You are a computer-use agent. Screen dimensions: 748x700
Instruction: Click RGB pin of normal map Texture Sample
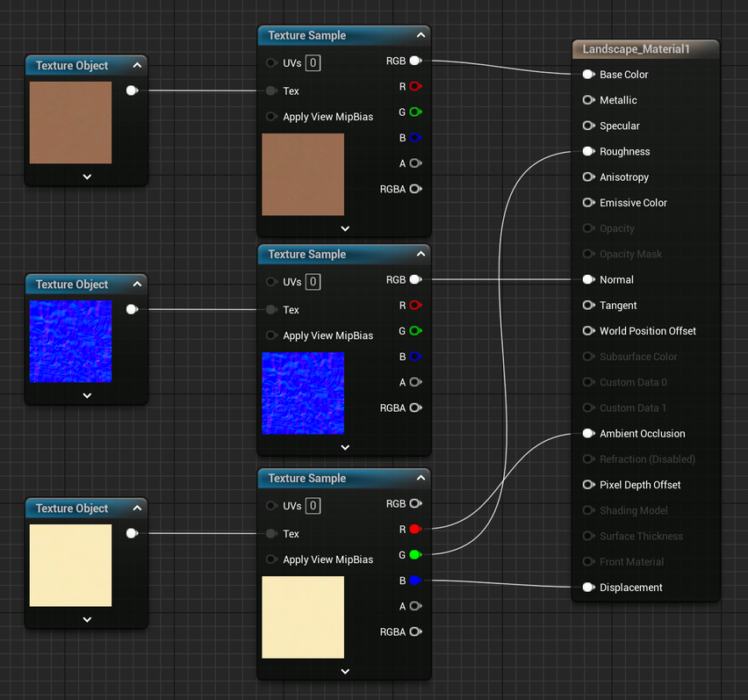click(415, 279)
